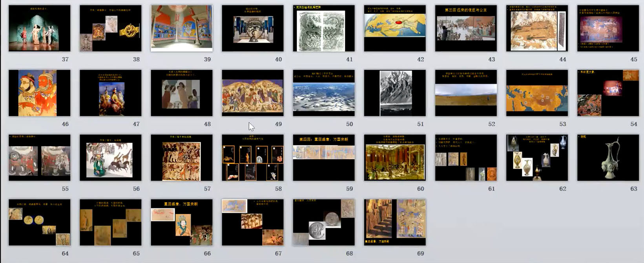Image resolution: width=644 pixels, height=263 pixels.
Task: Choose slide 42 with the red-marked map
Action: coord(395,28)
